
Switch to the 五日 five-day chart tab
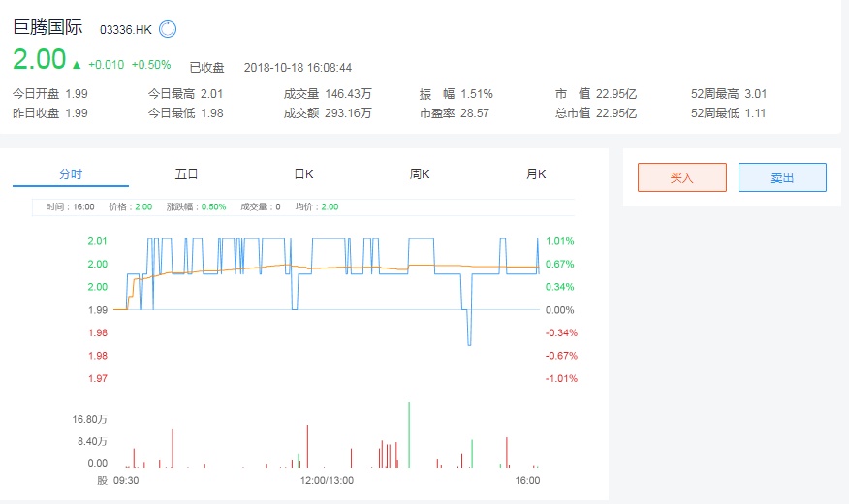186,174
